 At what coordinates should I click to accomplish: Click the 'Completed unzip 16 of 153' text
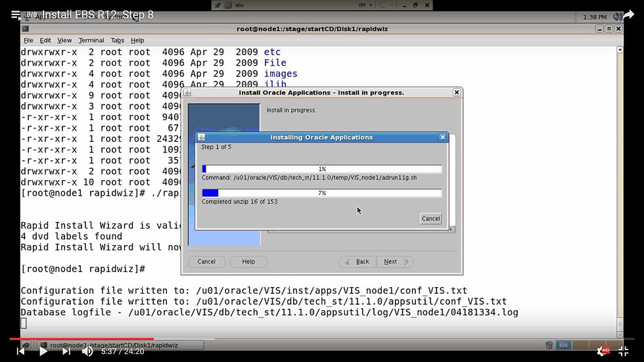pos(239,202)
